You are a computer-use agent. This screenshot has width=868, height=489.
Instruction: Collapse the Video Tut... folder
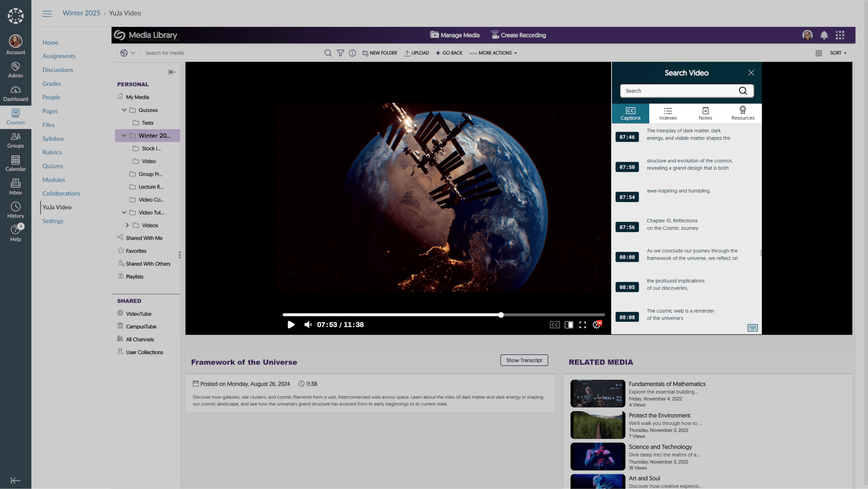pos(124,212)
